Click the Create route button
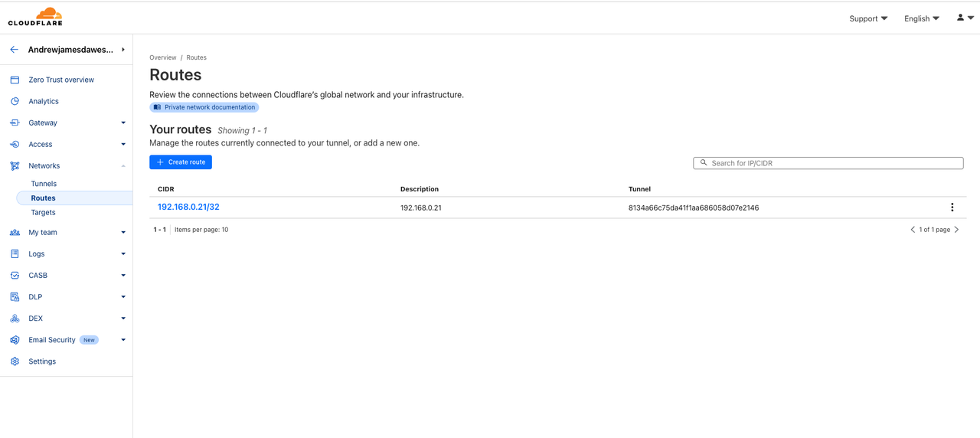The image size is (980, 438). pos(181,162)
